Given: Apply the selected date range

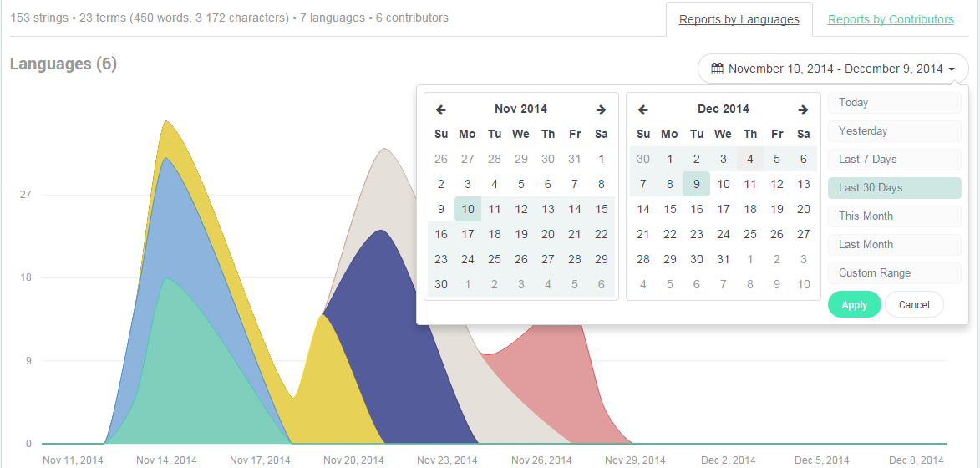Looking at the screenshot, I should tap(855, 305).
